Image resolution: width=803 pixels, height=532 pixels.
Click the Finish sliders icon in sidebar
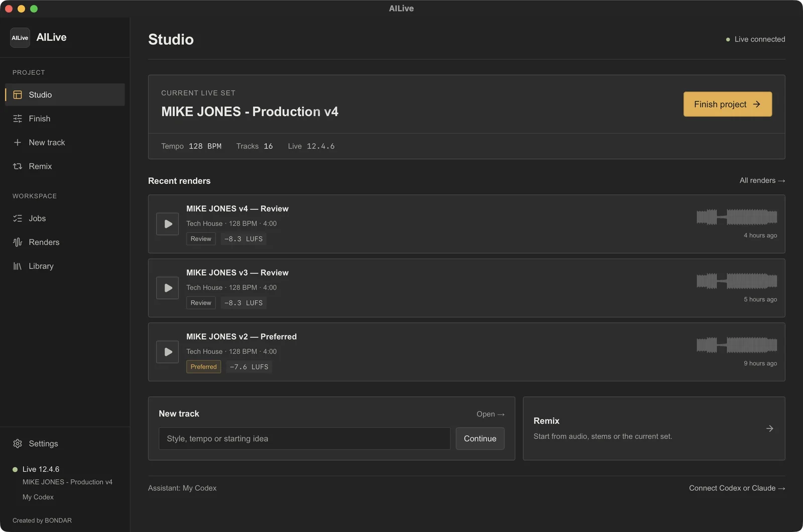point(18,118)
